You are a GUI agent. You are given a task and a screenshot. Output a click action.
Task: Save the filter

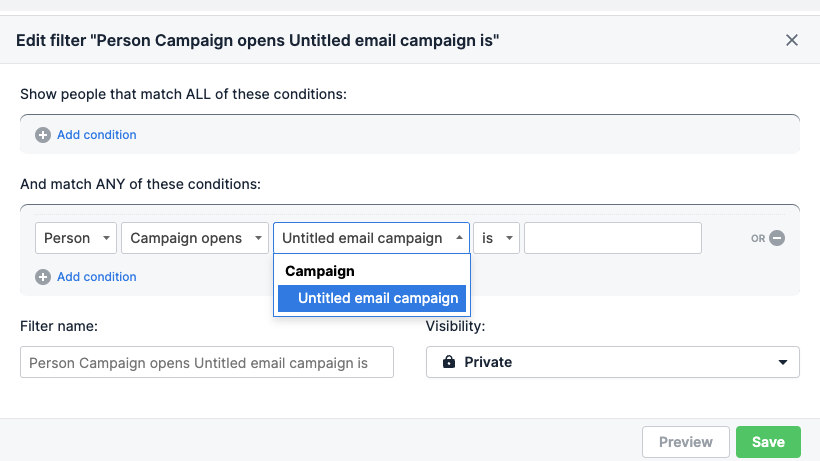[768, 442]
